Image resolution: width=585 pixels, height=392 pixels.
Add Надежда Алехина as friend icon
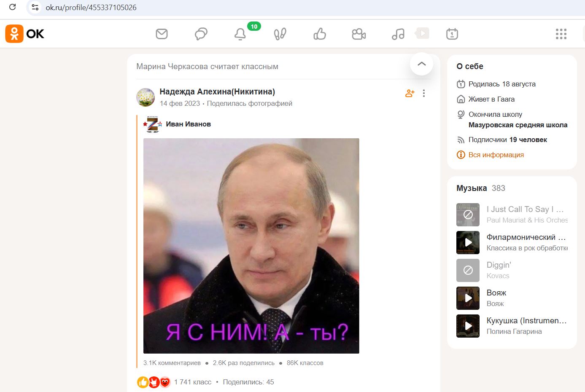[x=410, y=94]
